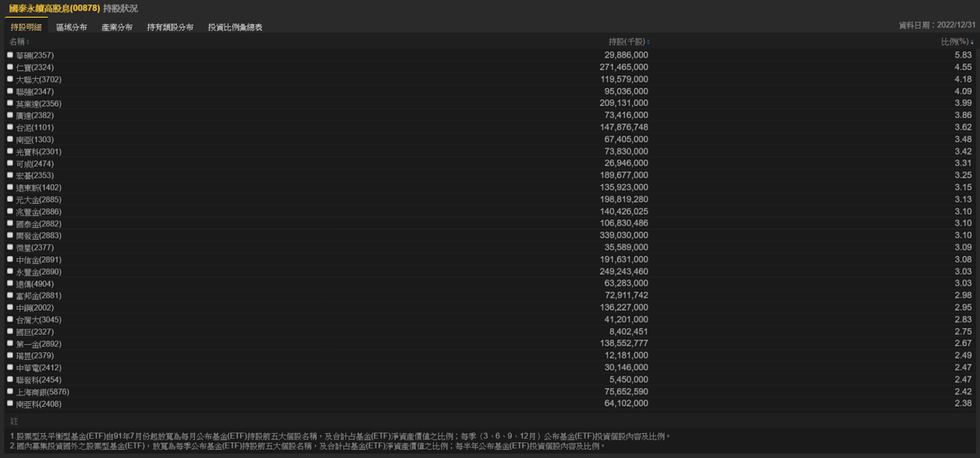Select the 持有類股分布 tab
The width and height of the screenshot is (980, 458).
point(170,27)
